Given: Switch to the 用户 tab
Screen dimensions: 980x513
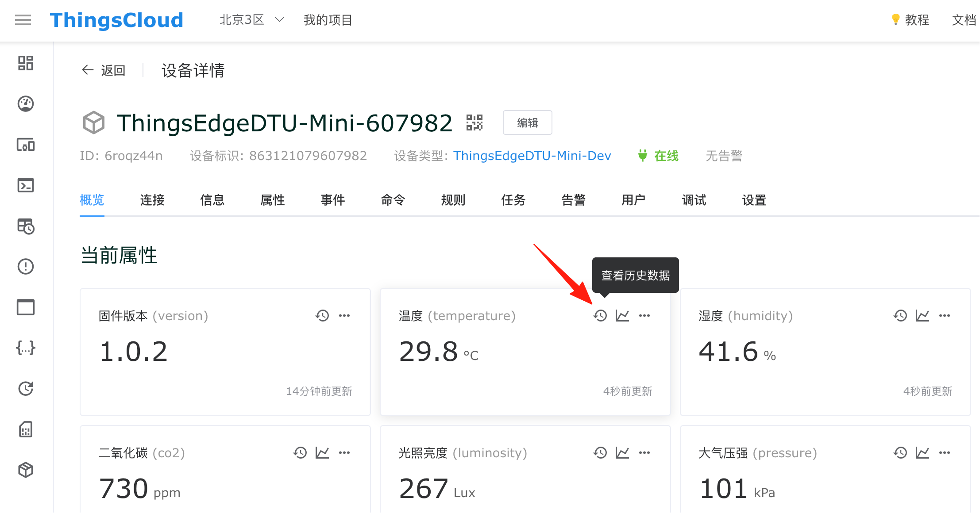Looking at the screenshot, I should pyautogui.click(x=634, y=200).
